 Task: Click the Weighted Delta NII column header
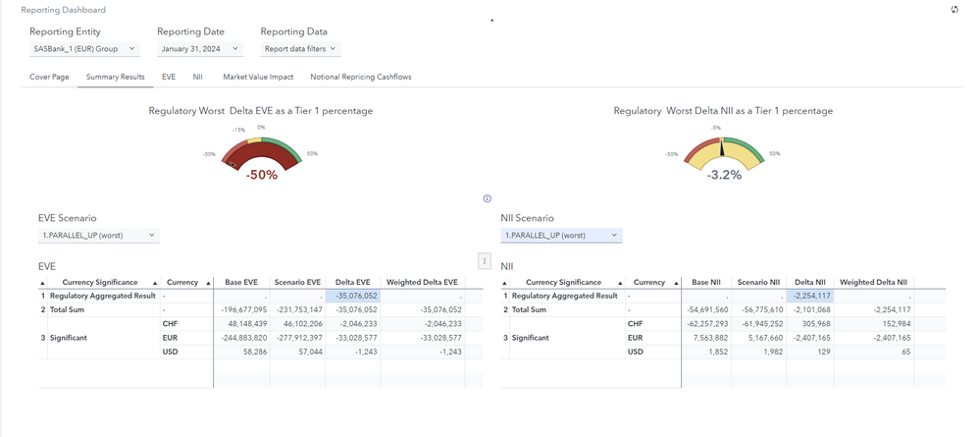click(873, 283)
